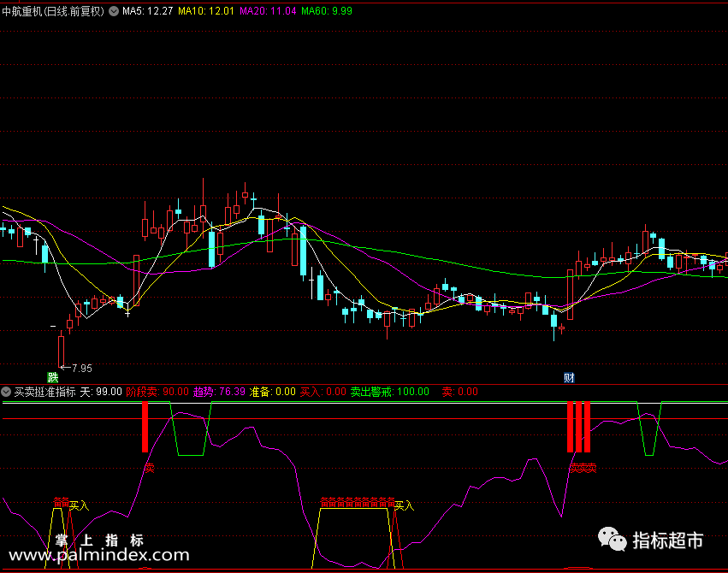Select the 趋势 76.39 label
Screen dimensions: 728x573
pyautogui.click(x=219, y=392)
